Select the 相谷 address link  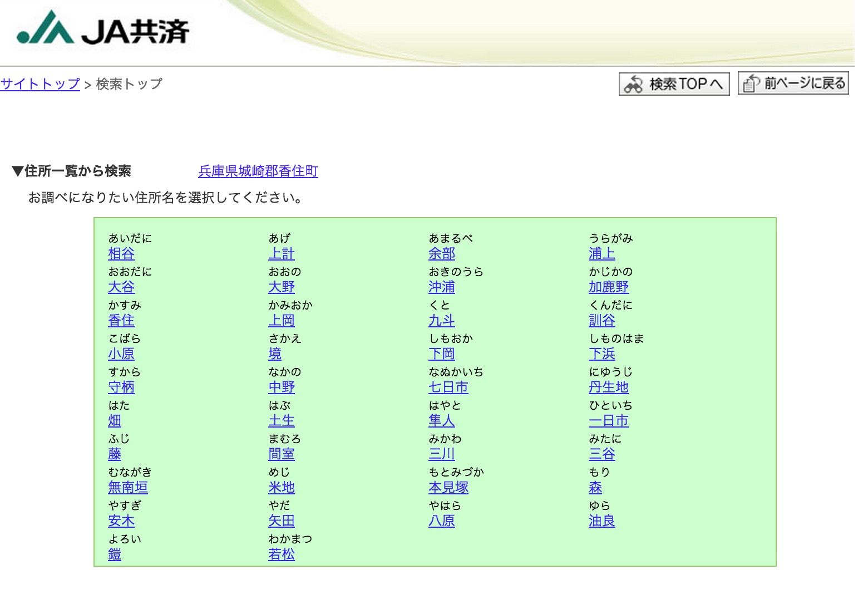pos(121,254)
